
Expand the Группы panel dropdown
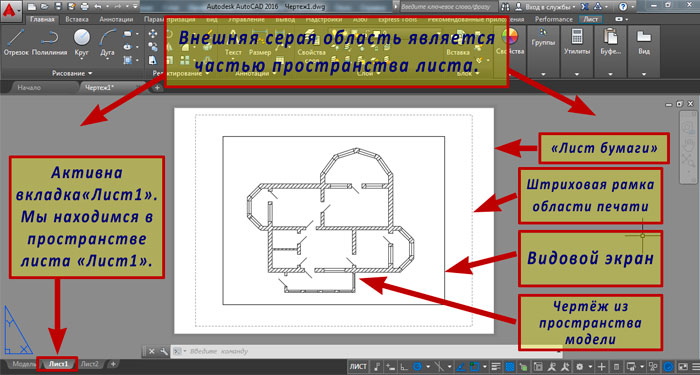tap(543, 74)
